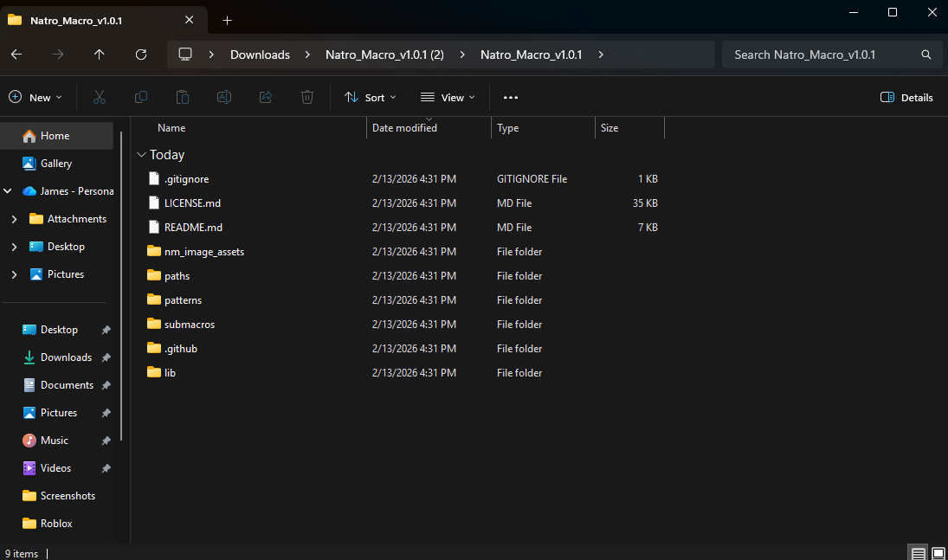The width and height of the screenshot is (948, 560).
Task: Toggle the Details pane
Action: pos(906,98)
